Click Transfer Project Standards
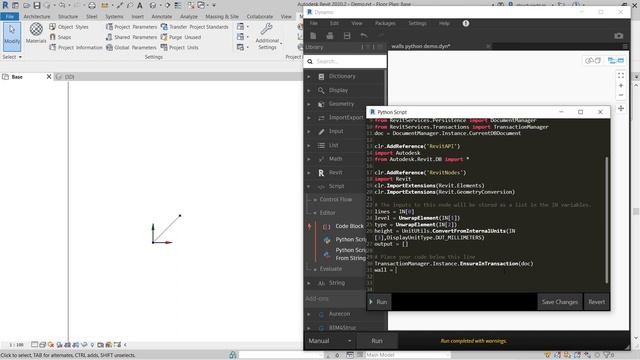640x360 pixels. tap(194, 27)
